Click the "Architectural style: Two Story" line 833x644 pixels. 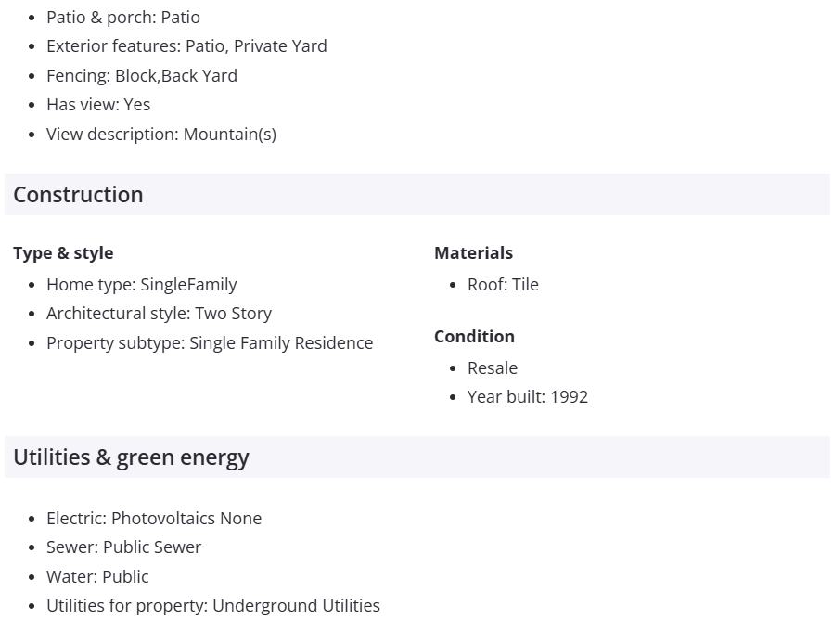coord(159,313)
